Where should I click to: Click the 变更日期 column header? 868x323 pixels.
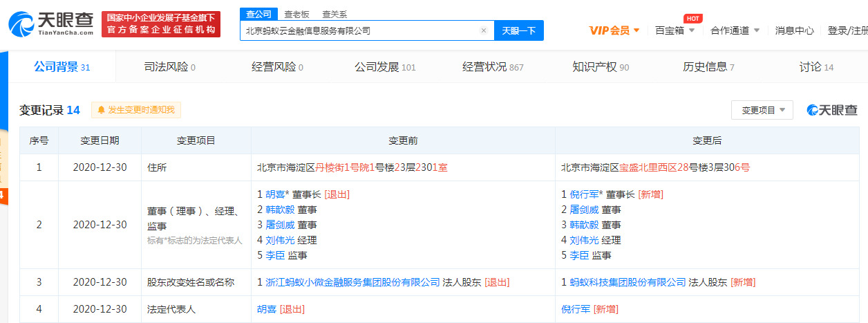(x=100, y=140)
